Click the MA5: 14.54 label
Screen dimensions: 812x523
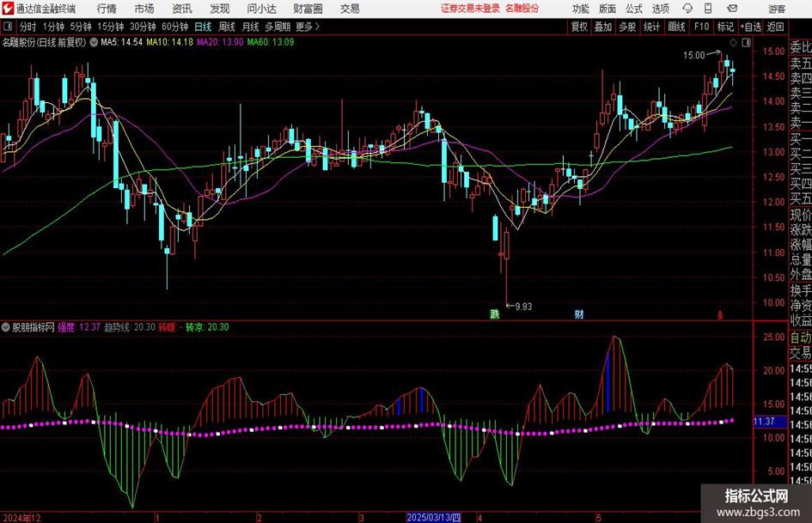click(121, 42)
